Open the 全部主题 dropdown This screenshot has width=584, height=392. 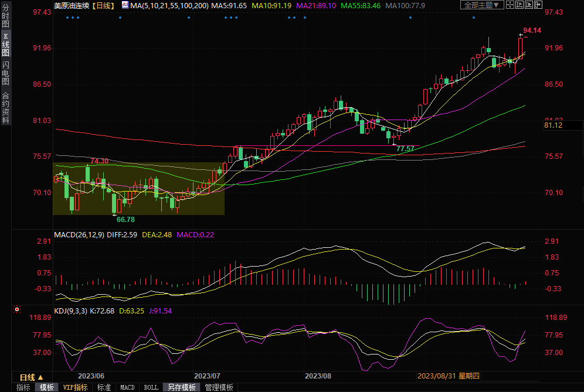483,5
